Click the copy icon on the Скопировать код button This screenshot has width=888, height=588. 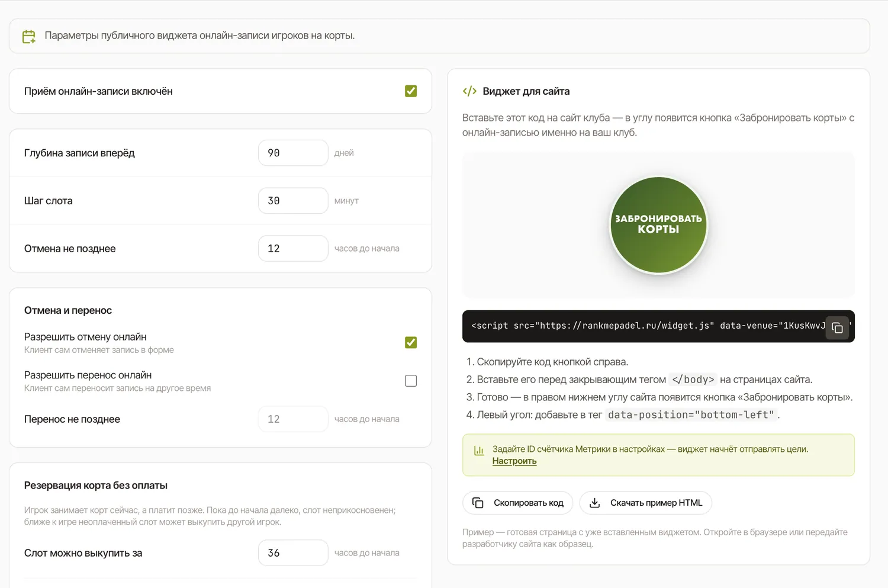478,503
